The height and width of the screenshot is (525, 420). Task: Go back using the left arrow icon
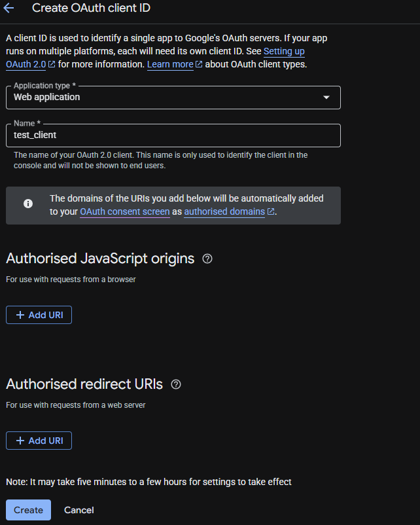coord(9,8)
